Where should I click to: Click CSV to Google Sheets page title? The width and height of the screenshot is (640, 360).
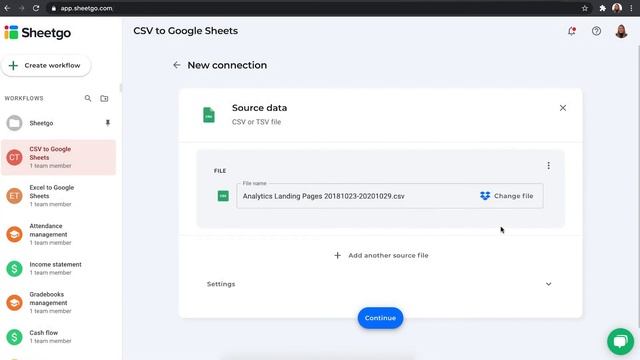click(x=185, y=31)
